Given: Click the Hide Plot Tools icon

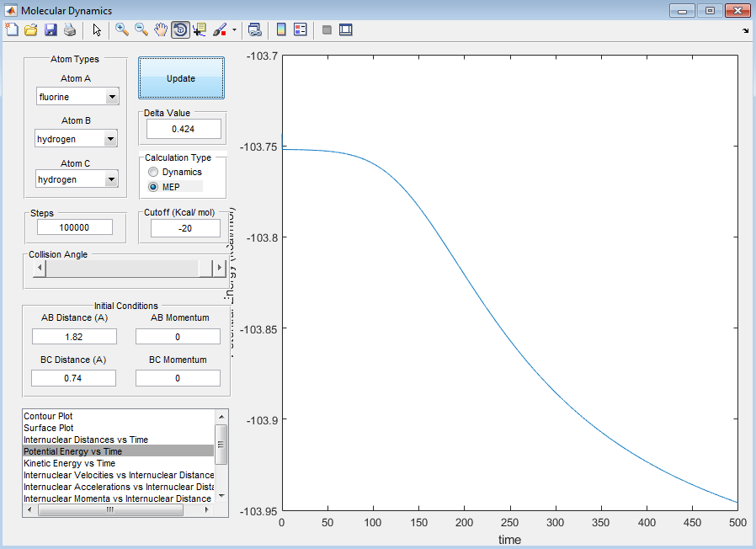Looking at the screenshot, I should [x=327, y=30].
